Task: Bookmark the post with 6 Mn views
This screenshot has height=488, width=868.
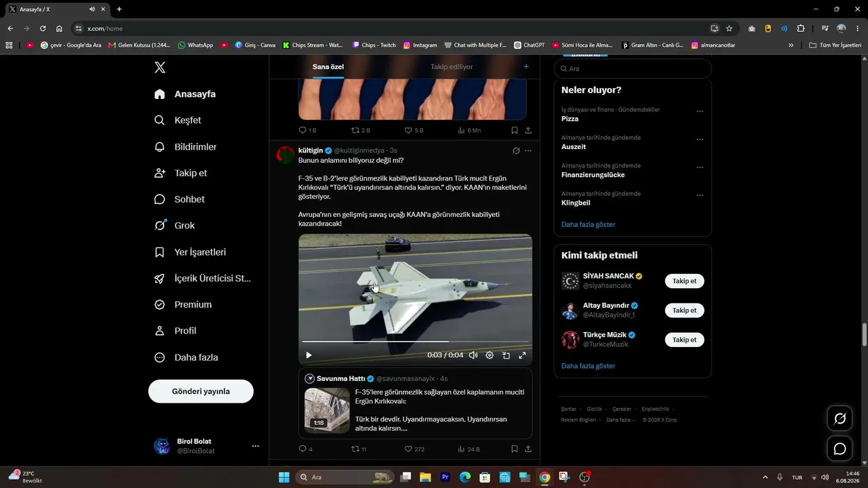Action: [515, 130]
